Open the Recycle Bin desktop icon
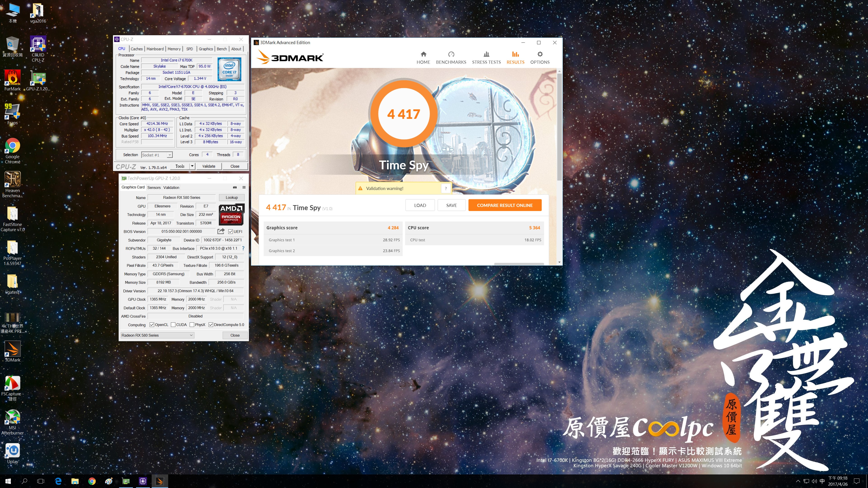This screenshot has width=868, height=488. point(12,47)
